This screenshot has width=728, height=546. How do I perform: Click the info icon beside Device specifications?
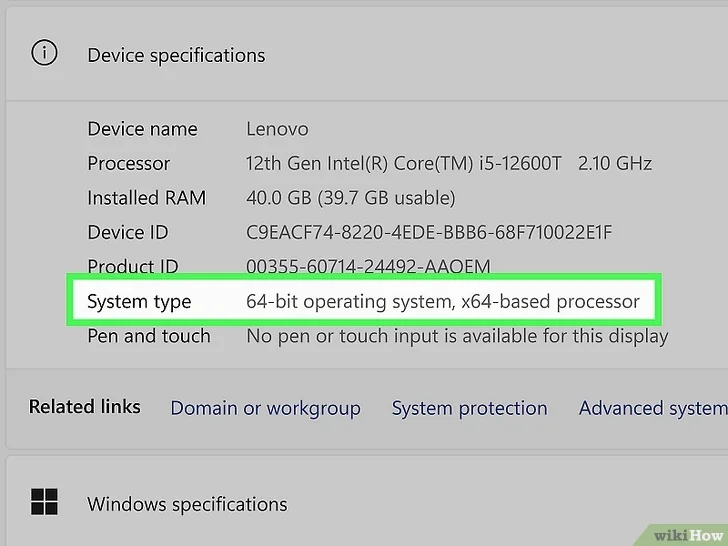tap(44, 54)
